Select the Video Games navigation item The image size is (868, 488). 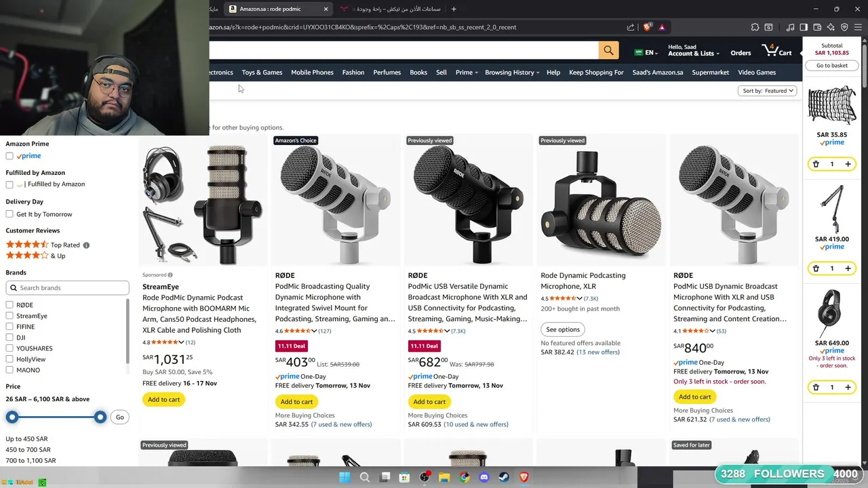pyautogui.click(x=757, y=73)
